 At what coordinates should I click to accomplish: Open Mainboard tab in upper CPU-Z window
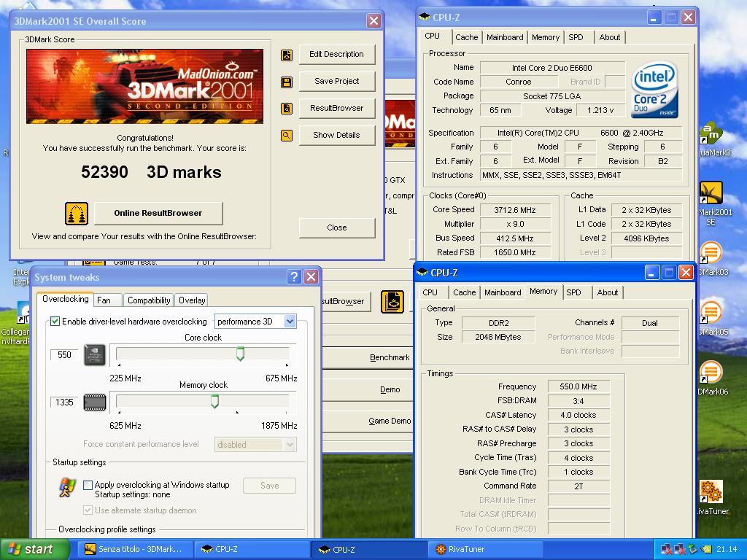click(505, 37)
